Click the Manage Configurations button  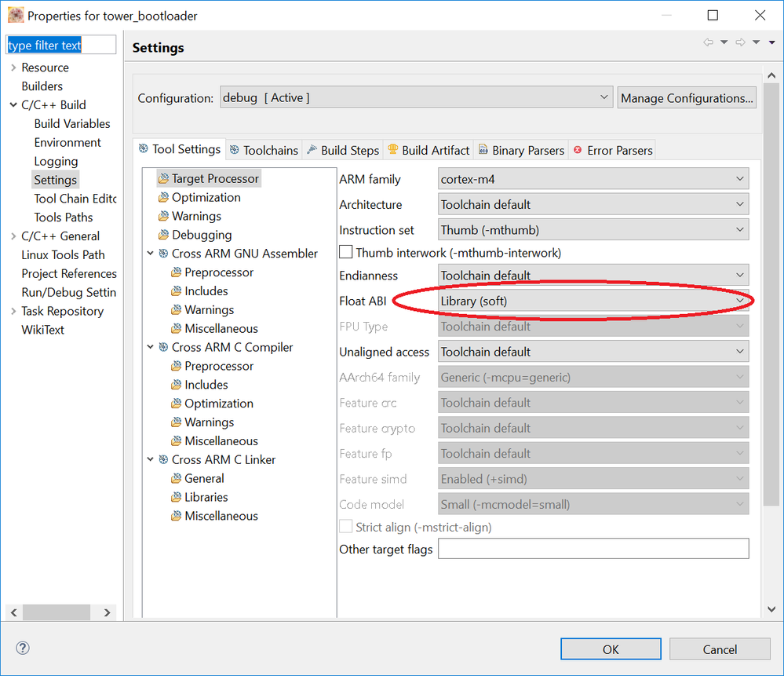687,98
